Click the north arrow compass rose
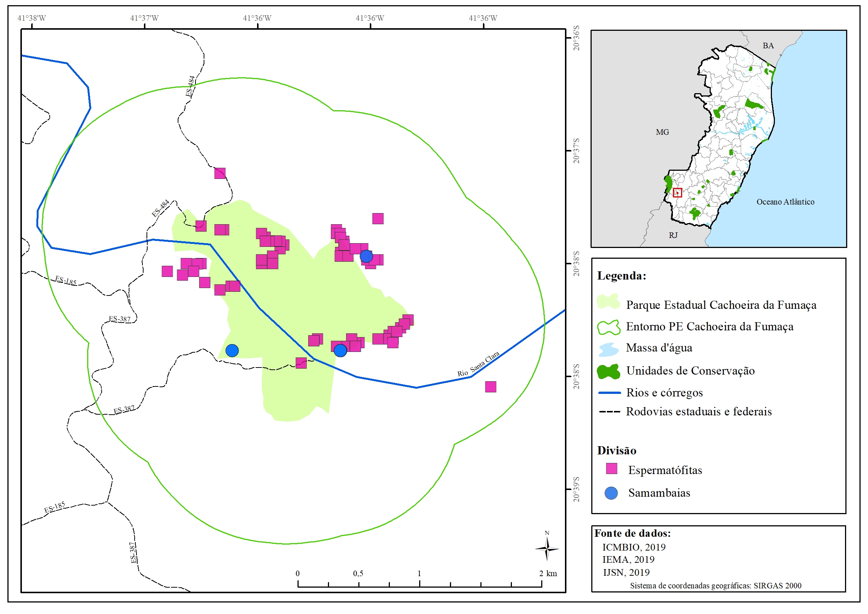Screen dimensions: 868x614 (547, 548)
